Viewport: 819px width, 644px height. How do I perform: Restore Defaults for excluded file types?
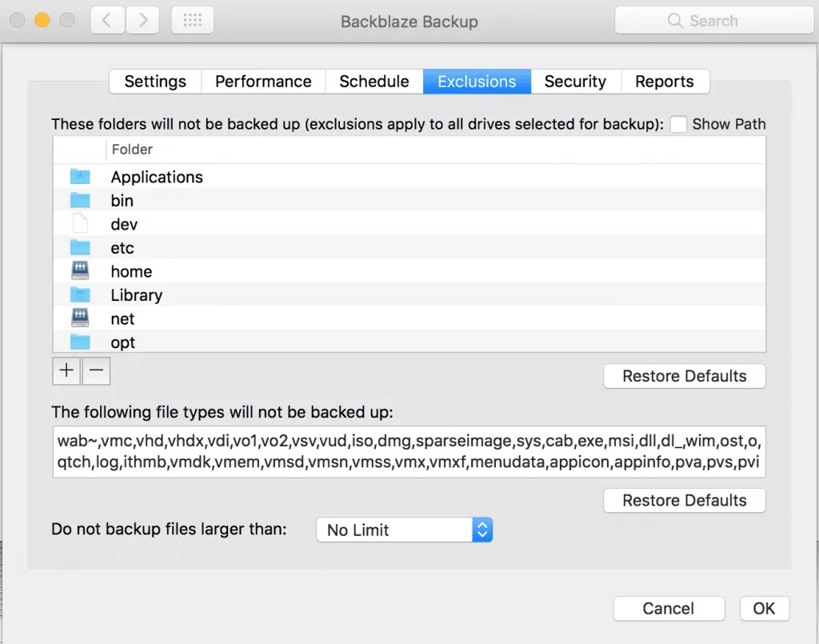pos(685,500)
